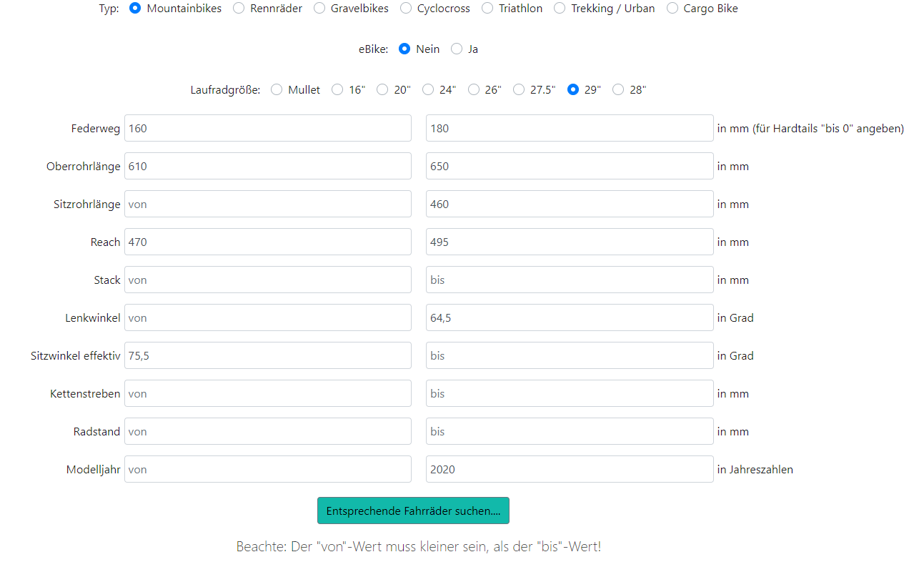Choose 27.5" Laufradgröße

point(518,90)
